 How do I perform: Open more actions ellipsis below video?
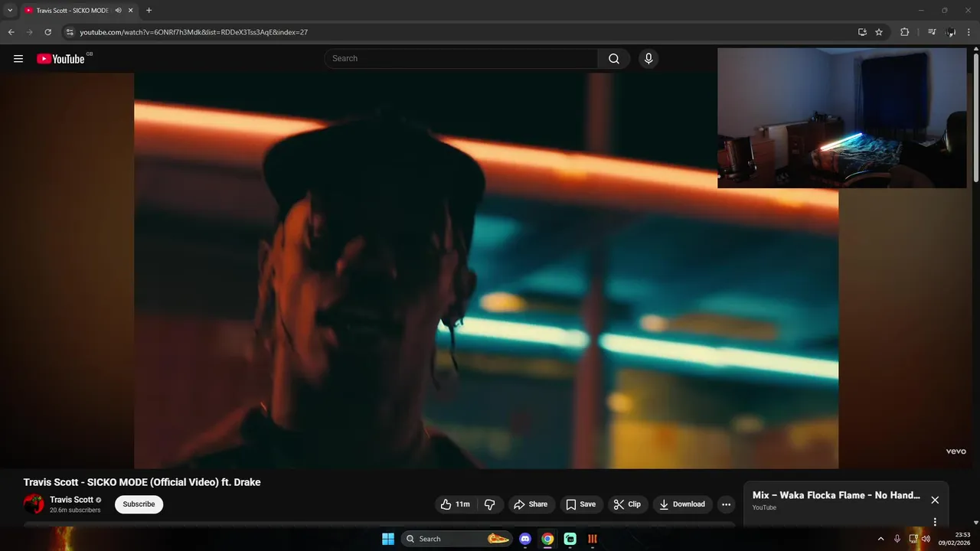tap(726, 504)
